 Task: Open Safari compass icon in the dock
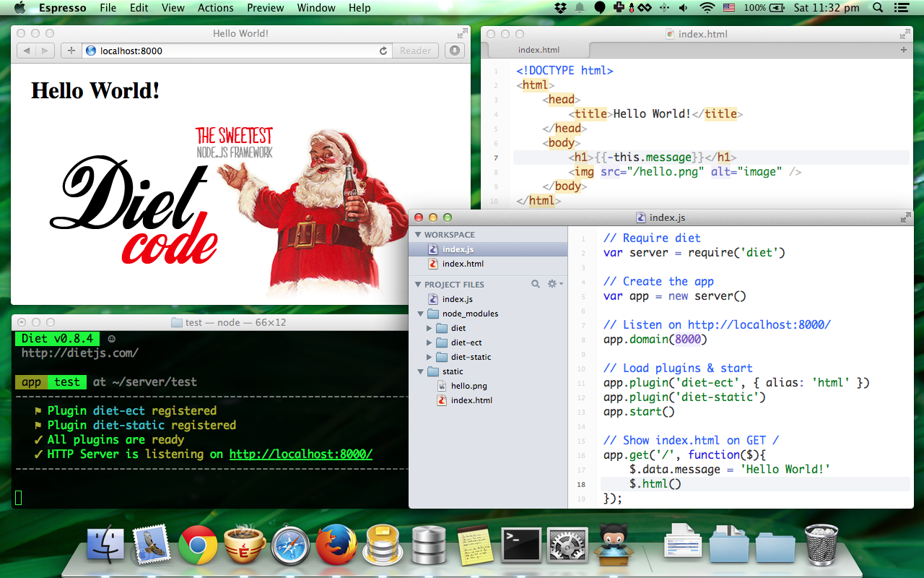[290, 545]
